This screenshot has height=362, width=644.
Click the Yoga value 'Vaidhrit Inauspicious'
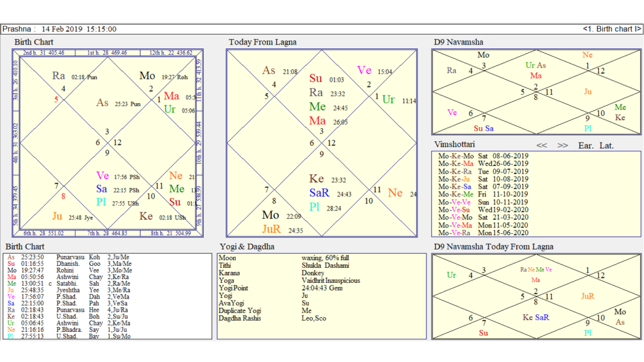(331, 281)
